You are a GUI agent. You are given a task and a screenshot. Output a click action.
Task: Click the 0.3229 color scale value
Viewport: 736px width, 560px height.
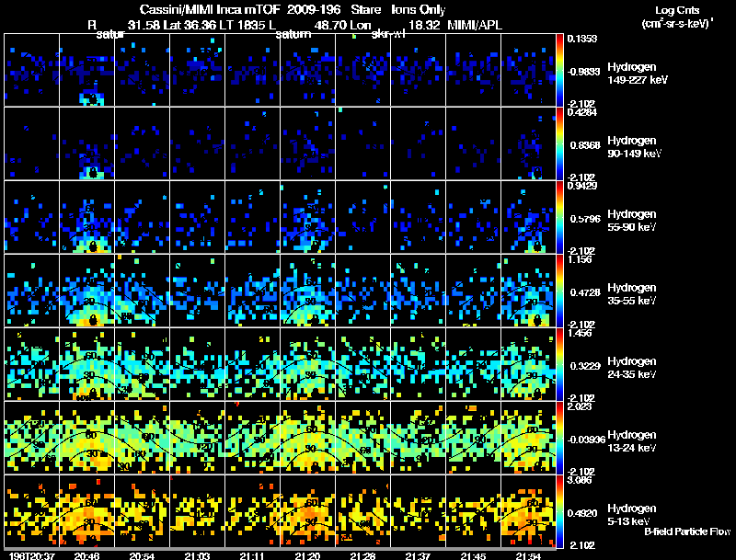[585, 366]
